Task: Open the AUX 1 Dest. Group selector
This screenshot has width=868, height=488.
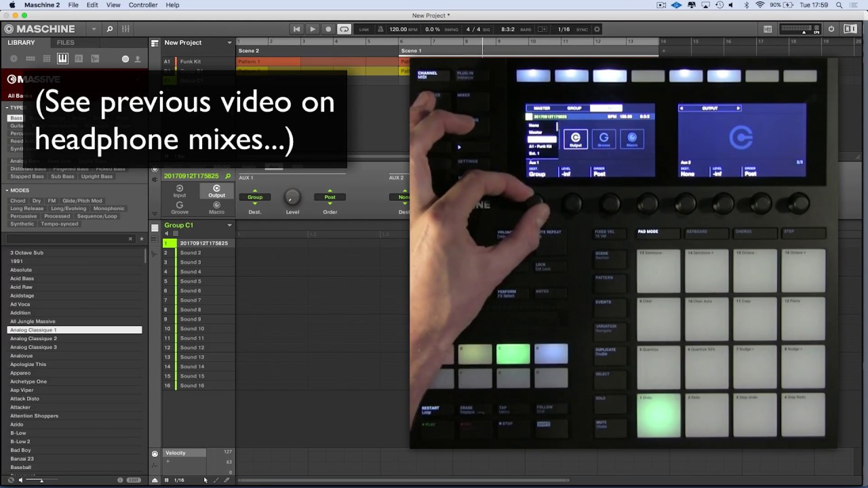Action: click(x=255, y=197)
